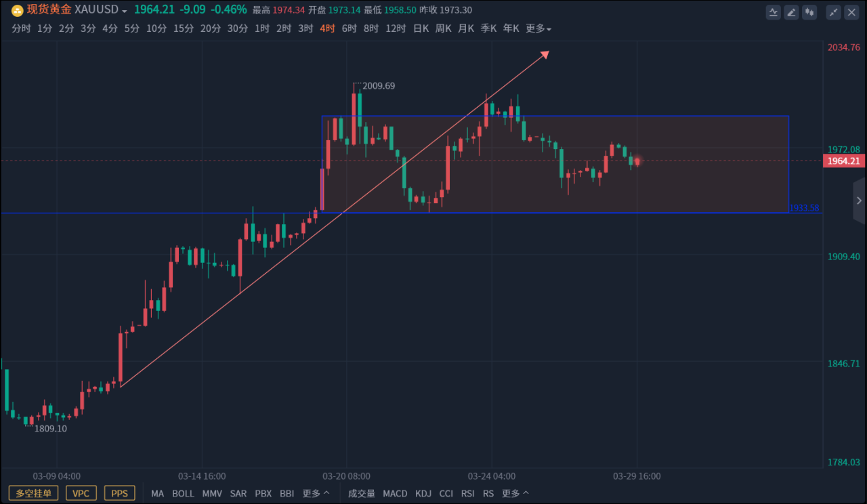The image size is (867, 504).
Task: Open the indicator line settings icon
Action: pos(773,12)
